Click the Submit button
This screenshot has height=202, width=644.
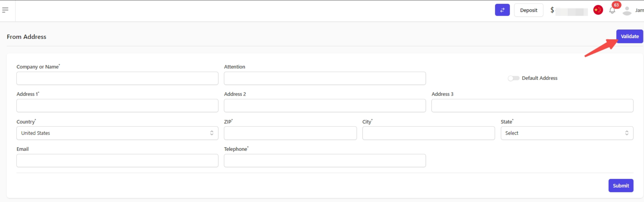point(621,185)
